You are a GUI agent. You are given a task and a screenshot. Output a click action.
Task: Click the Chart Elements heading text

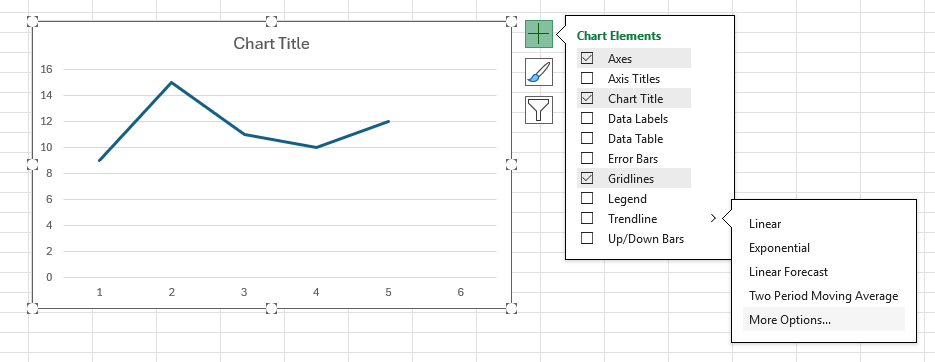click(x=619, y=36)
